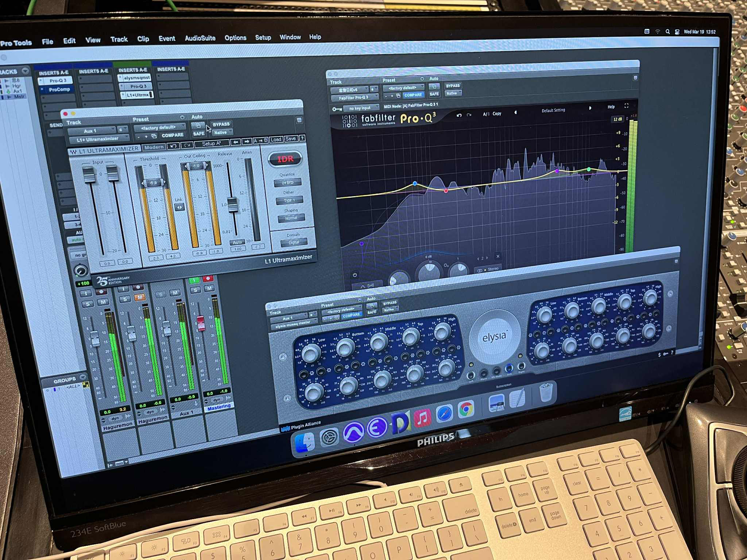Click the L1 Release slider handle
Screen dimensions: 747x560
click(x=232, y=205)
